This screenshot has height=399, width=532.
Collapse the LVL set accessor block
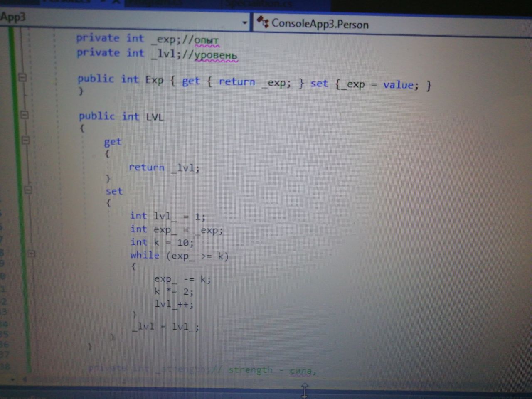point(28,190)
